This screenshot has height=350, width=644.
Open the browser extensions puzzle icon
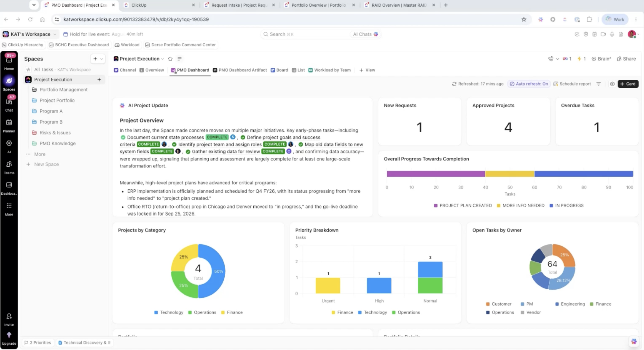(589, 19)
